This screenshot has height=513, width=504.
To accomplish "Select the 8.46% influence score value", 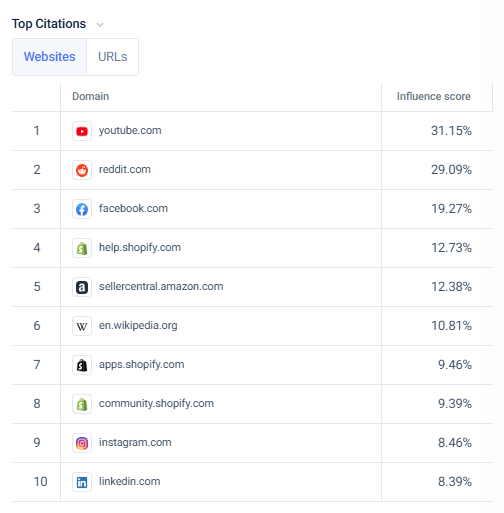I will [x=455, y=443].
